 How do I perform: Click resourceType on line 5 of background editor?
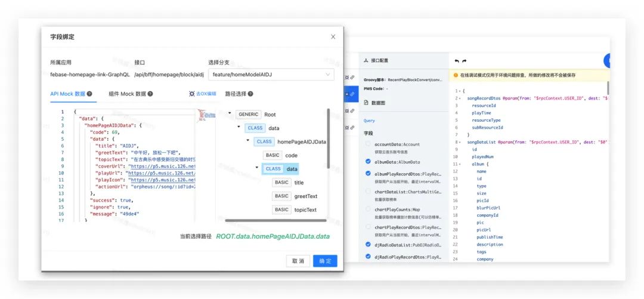[x=487, y=120]
